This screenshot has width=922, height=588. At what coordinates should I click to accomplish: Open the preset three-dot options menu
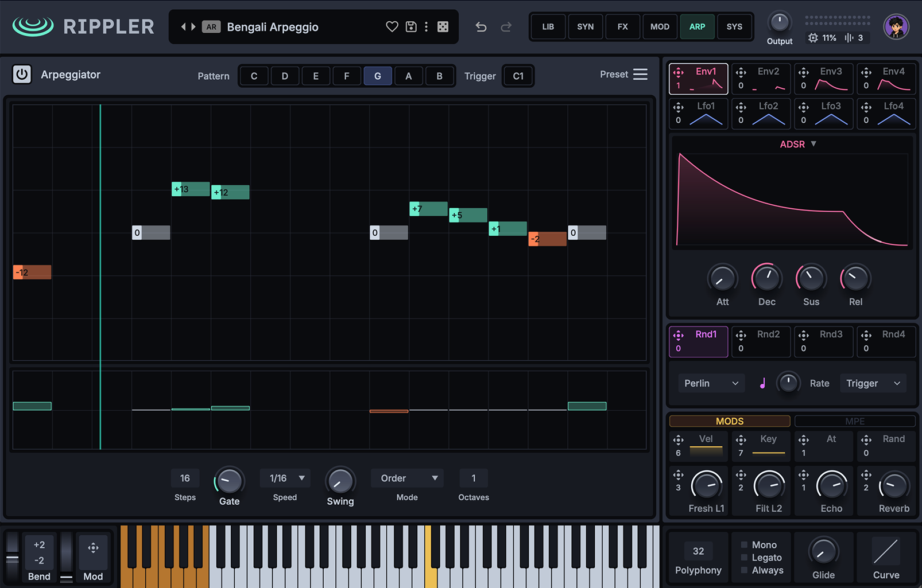click(x=426, y=26)
